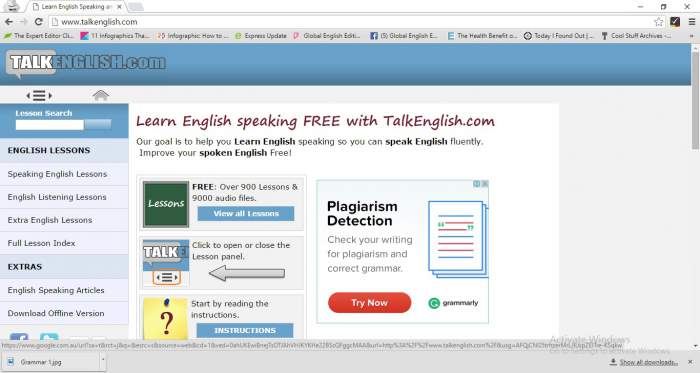Click the Facebook icon in the sidebar
700x373 pixels.
(x=19, y=338)
